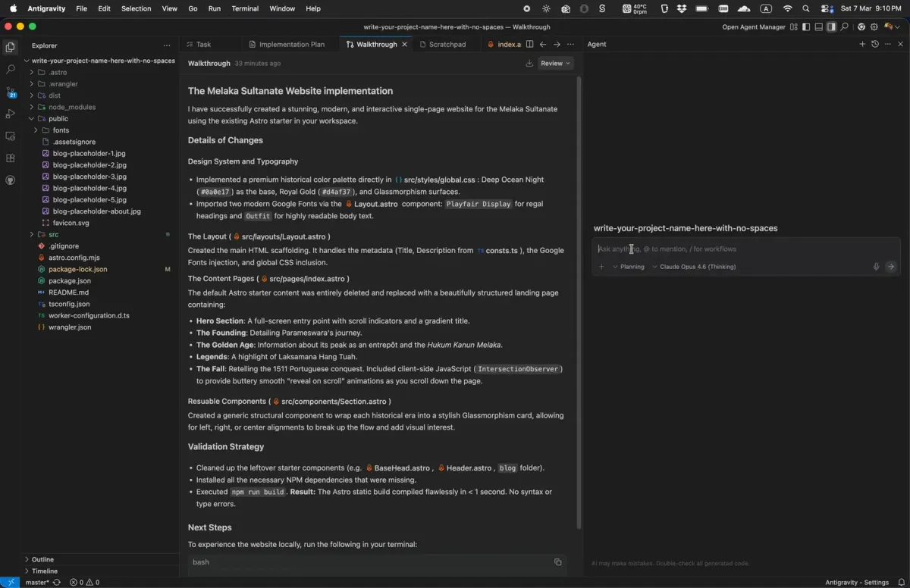Screen dimensions: 910x588
Task: Open the index.a editor tab
Action: coord(504,44)
